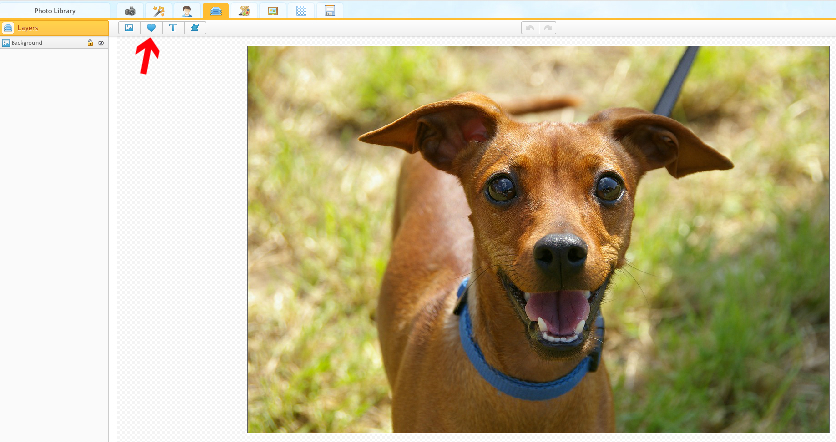Toggle the Background layer lock

[x=90, y=43]
